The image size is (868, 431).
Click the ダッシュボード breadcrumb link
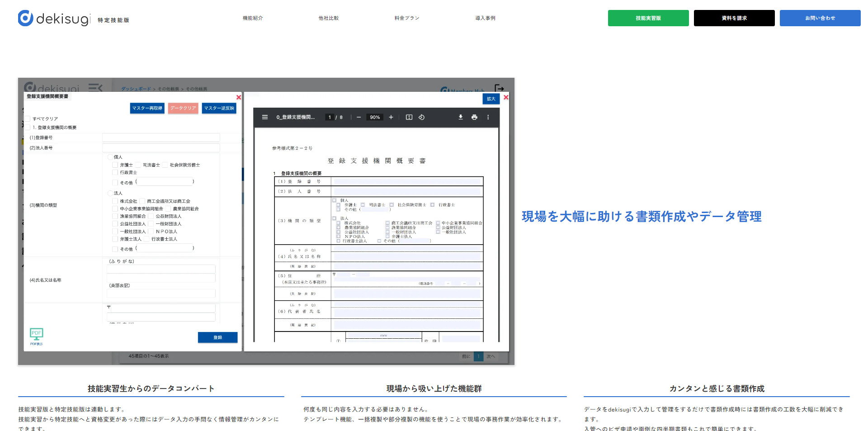136,89
